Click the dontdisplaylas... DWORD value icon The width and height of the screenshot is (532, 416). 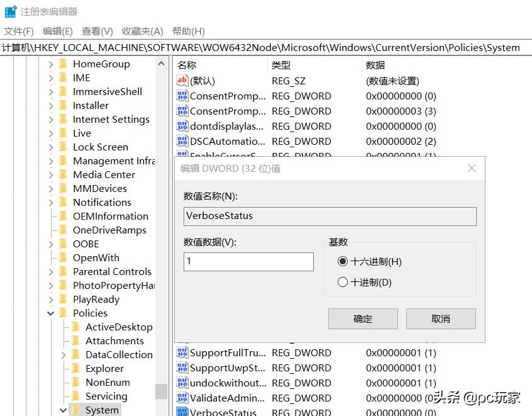182,126
